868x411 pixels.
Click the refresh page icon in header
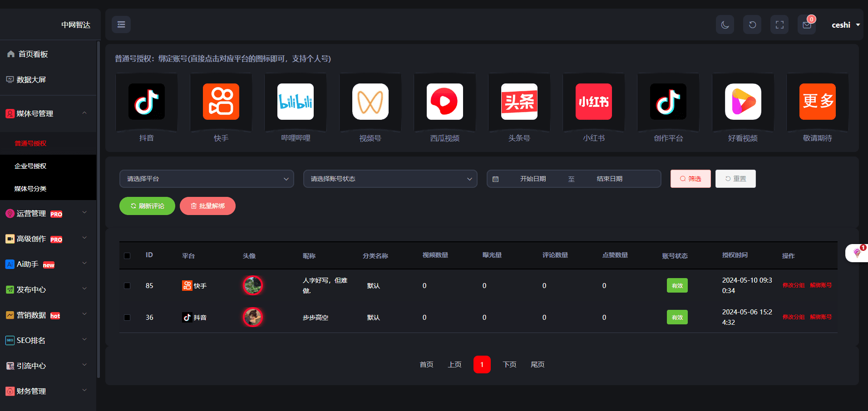click(x=752, y=25)
